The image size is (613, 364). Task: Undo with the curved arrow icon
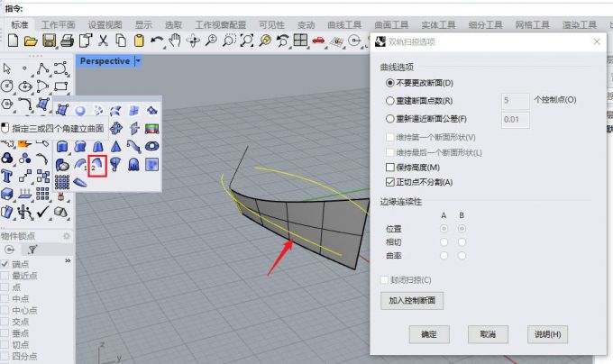pyautogui.click(x=157, y=41)
